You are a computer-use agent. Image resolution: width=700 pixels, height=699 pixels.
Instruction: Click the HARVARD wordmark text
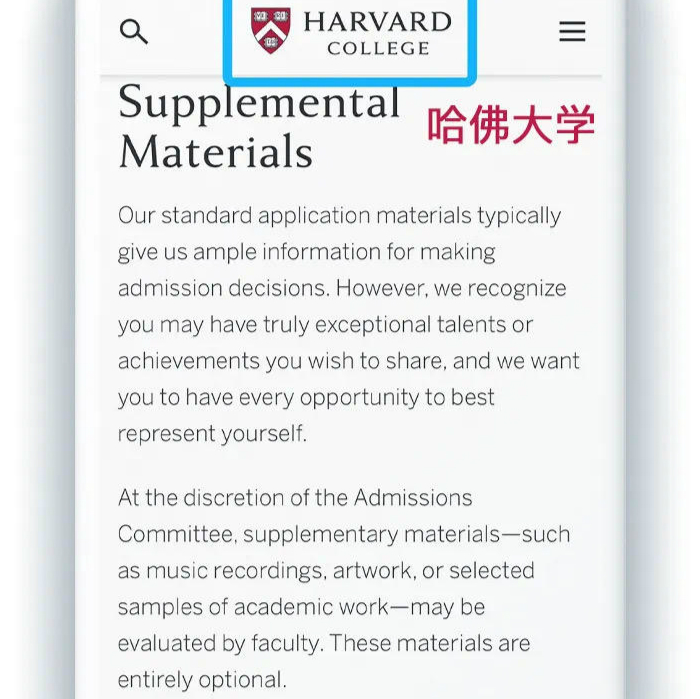pyautogui.click(x=378, y=21)
